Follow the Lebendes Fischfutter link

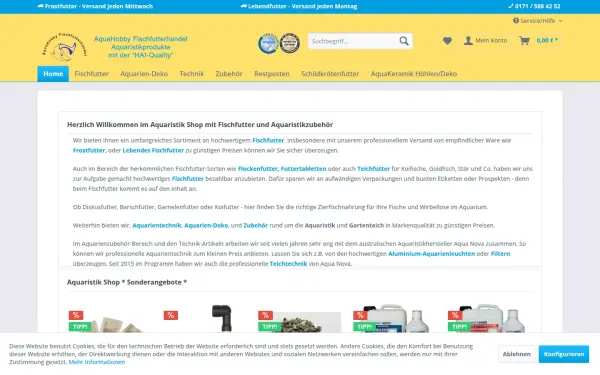click(153, 150)
